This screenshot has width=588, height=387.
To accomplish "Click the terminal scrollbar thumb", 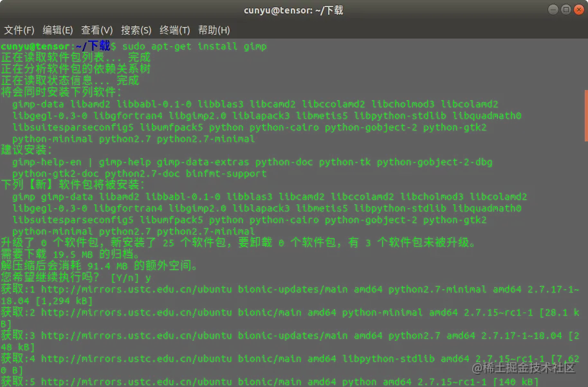I will click(586, 115).
